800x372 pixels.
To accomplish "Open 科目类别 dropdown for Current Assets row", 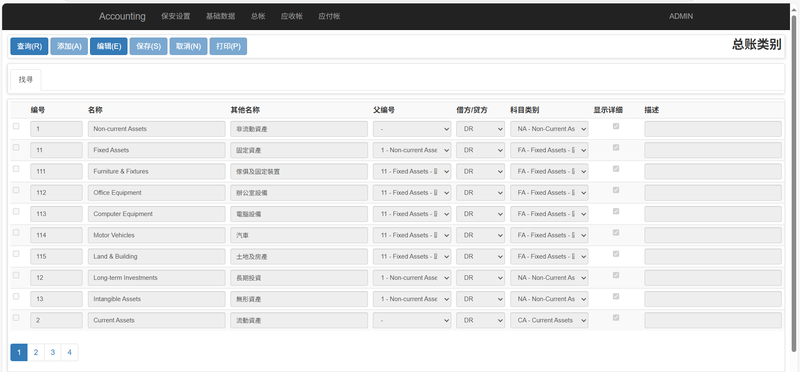I will (549, 320).
